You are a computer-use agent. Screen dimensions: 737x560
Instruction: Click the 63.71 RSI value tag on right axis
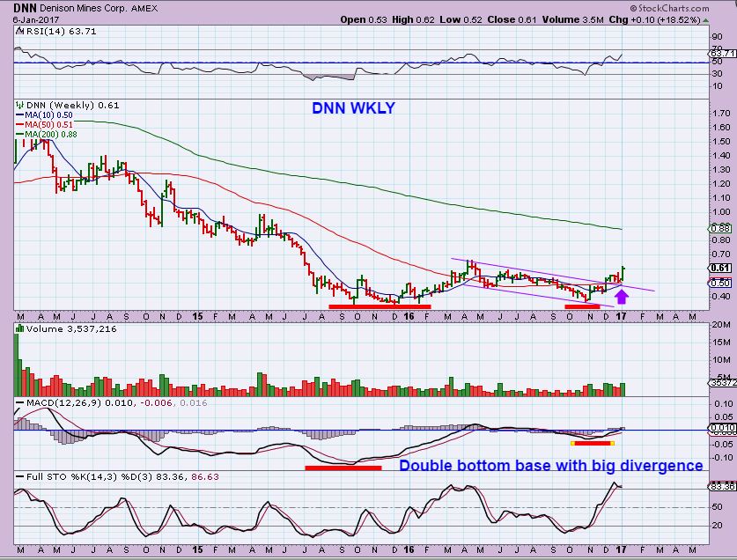click(x=722, y=53)
